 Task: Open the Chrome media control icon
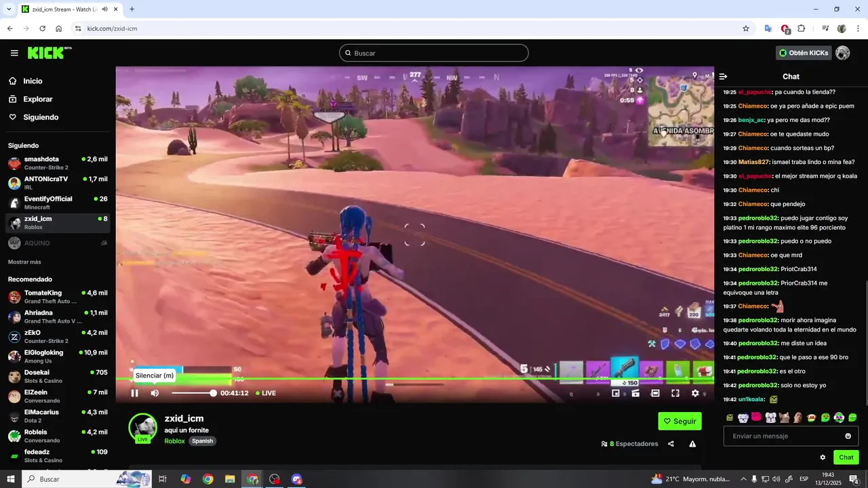[x=825, y=28]
